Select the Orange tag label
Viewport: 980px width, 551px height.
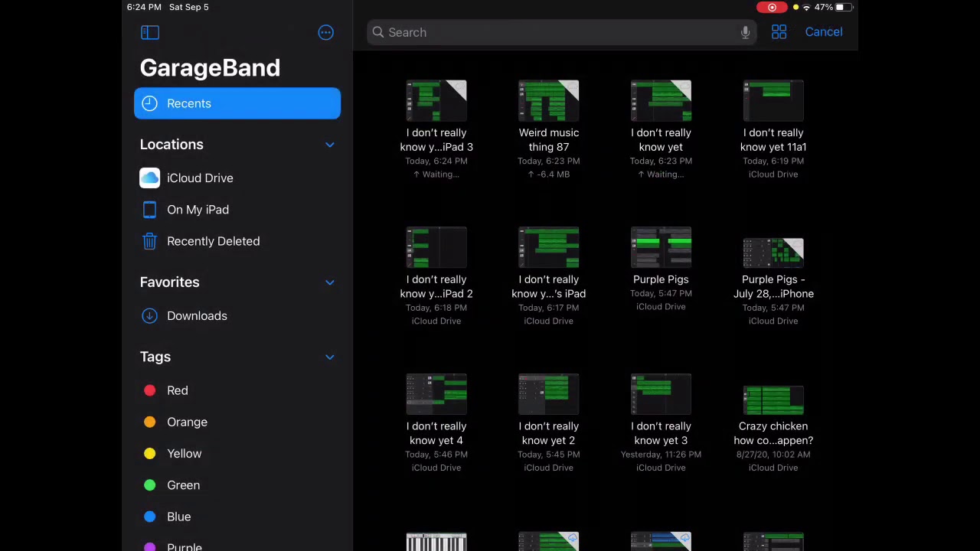click(187, 422)
